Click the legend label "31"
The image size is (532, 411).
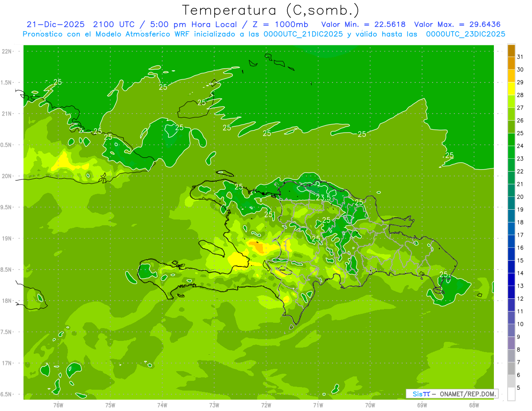(520, 57)
